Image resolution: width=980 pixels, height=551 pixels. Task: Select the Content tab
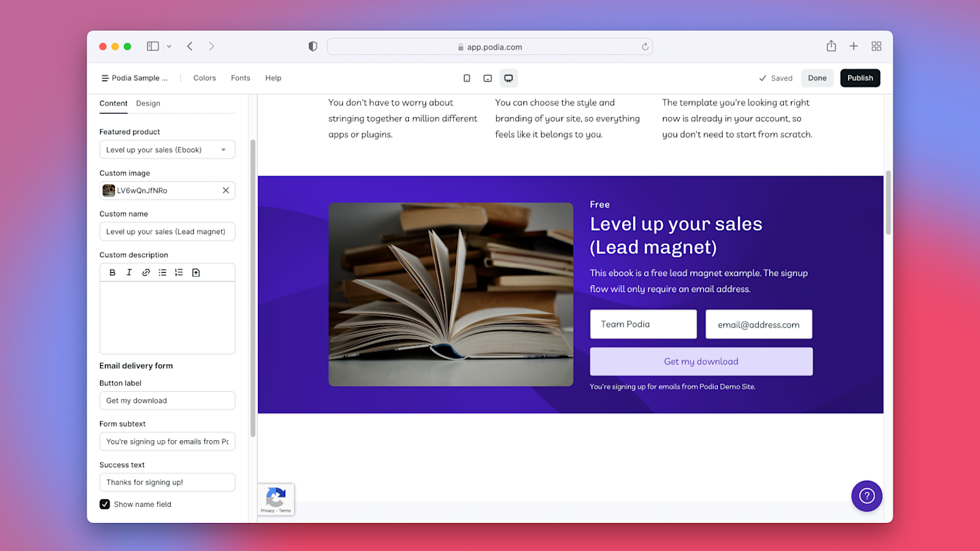pos(113,103)
